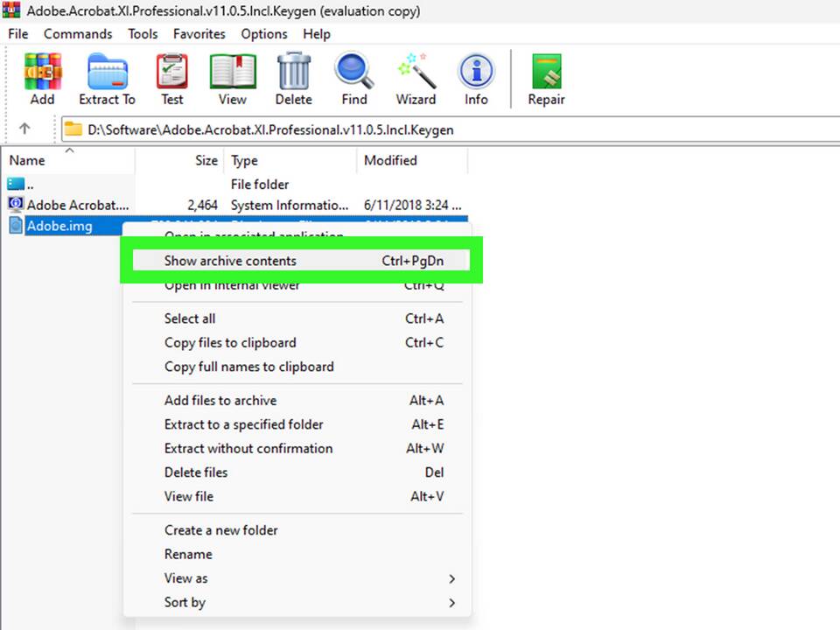Click the Extract To toolbar icon
The height and width of the screenshot is (630, 840).
coord(107,79)
